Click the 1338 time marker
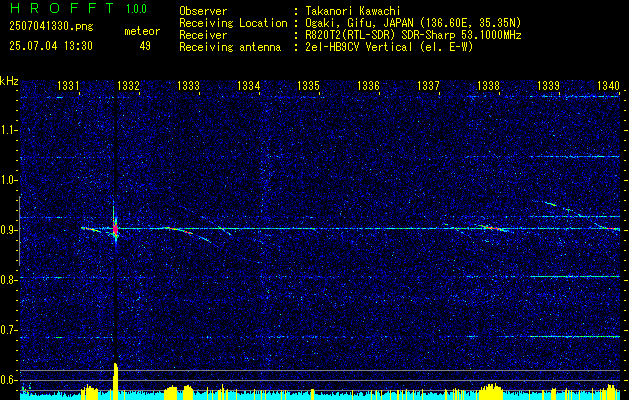629x400 pixels. coord(488,85)
